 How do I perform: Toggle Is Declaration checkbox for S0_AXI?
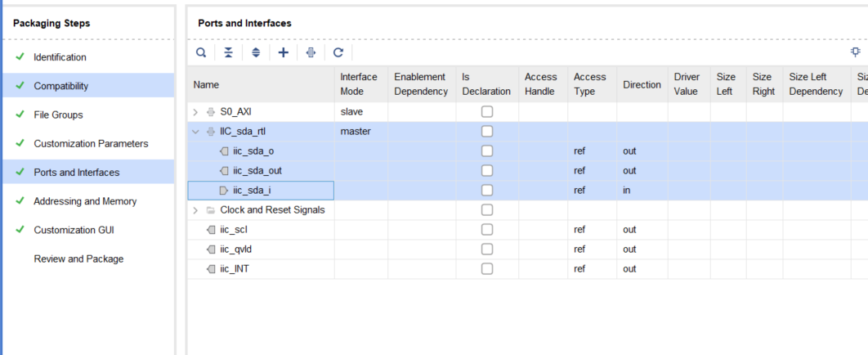(487, 111)
